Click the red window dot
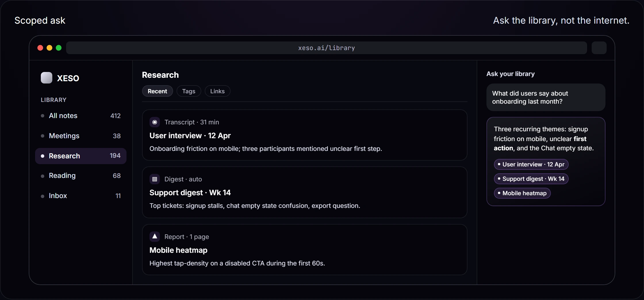 40,48
